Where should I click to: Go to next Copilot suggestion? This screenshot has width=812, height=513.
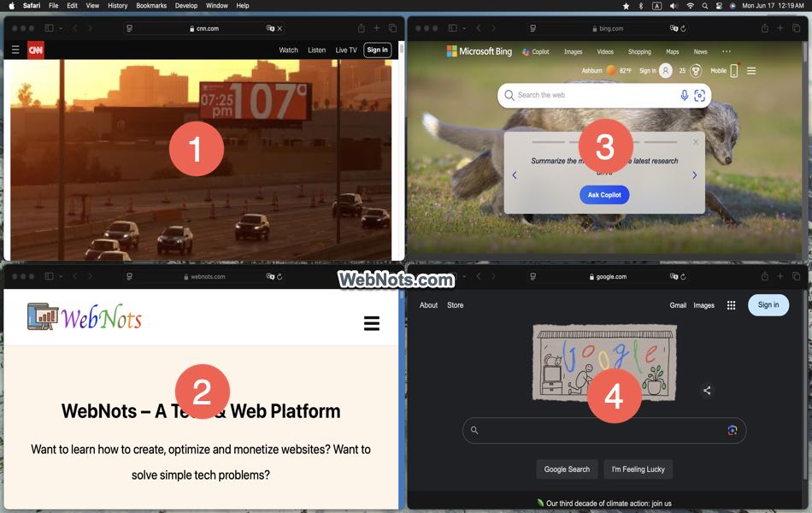[694, 175]
